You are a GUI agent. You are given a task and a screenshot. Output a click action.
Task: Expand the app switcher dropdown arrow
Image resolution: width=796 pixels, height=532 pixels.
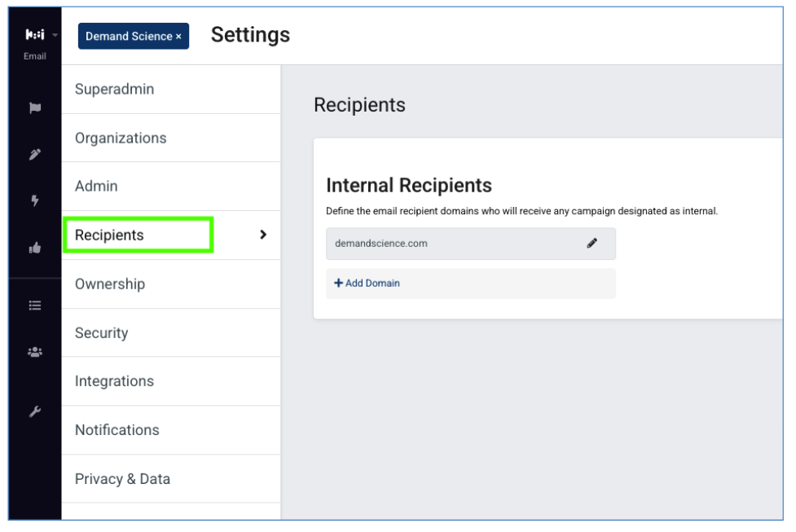55,35
